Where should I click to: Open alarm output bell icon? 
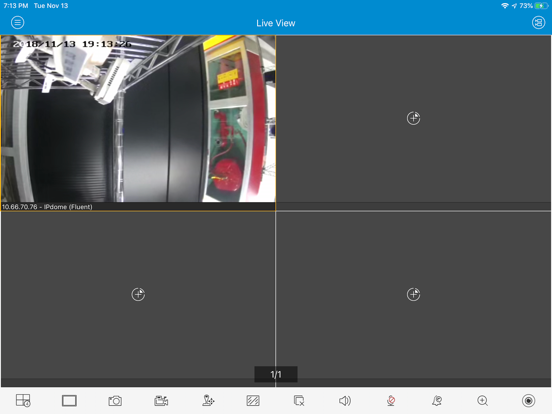437,401
